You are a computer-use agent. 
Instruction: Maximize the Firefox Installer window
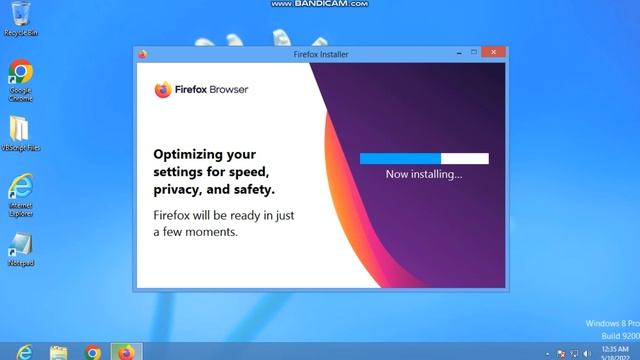474,52
